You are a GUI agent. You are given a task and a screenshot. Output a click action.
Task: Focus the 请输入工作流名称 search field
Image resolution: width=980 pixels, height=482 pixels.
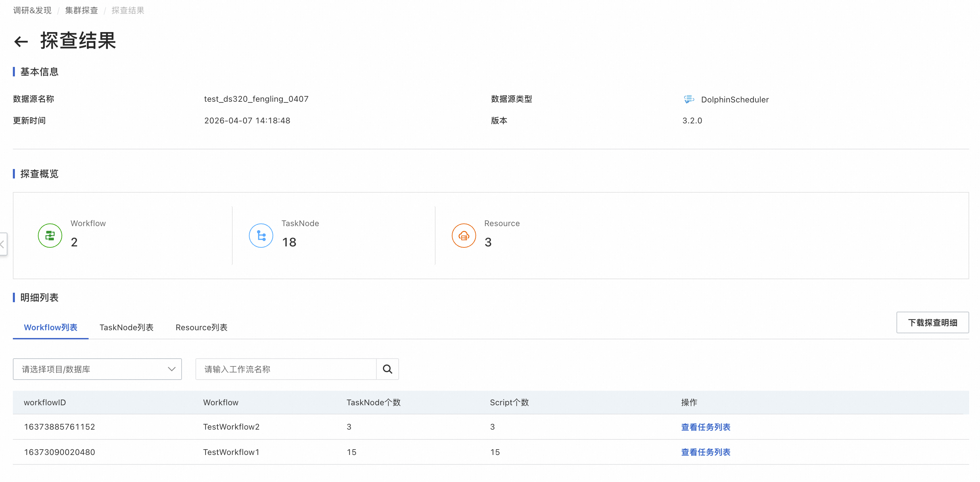coord(286,369)
